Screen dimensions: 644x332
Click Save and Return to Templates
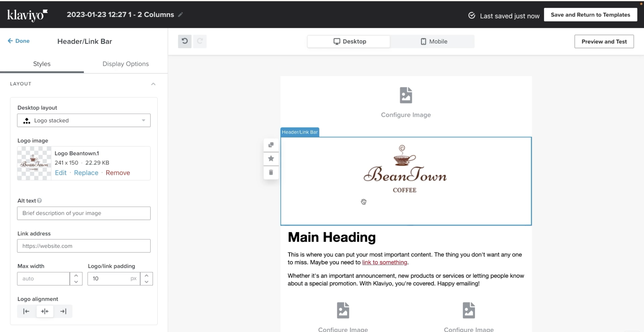coord(590,15)
